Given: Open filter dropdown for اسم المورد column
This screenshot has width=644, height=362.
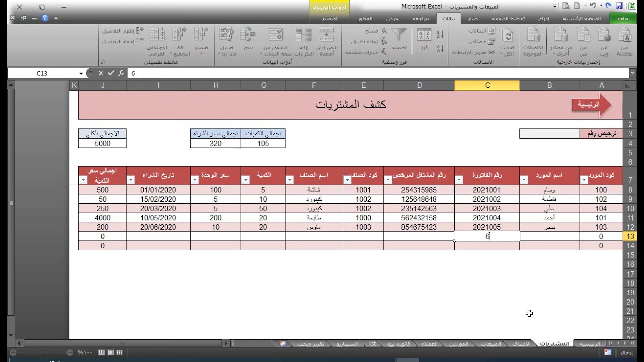Looking at the screenshot, I should pyautogui.click(x=524, y=179).
